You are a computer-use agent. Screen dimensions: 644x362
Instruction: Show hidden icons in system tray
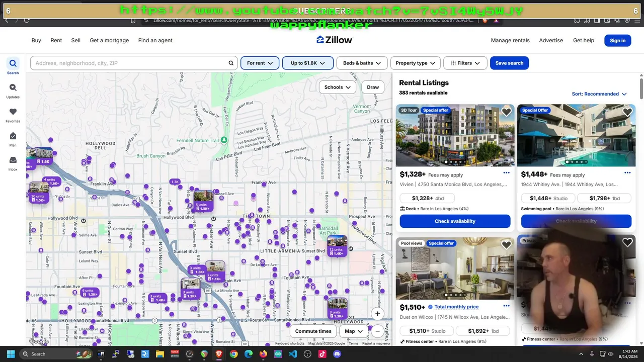[x=581, y=354]
